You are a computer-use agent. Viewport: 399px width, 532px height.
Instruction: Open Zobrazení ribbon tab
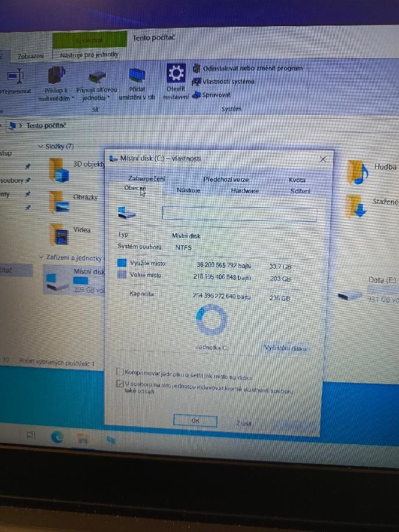pos(30,57)
